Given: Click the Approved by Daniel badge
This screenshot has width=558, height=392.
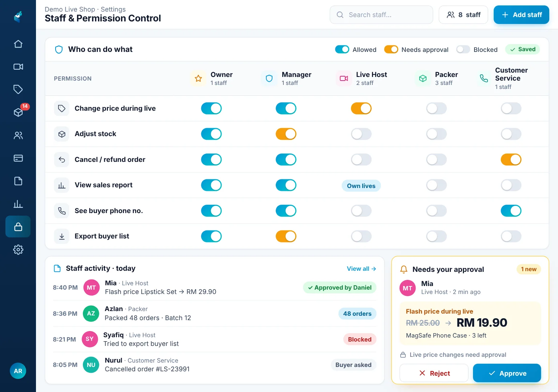Looking at the screenshot, I should point(340,288).
